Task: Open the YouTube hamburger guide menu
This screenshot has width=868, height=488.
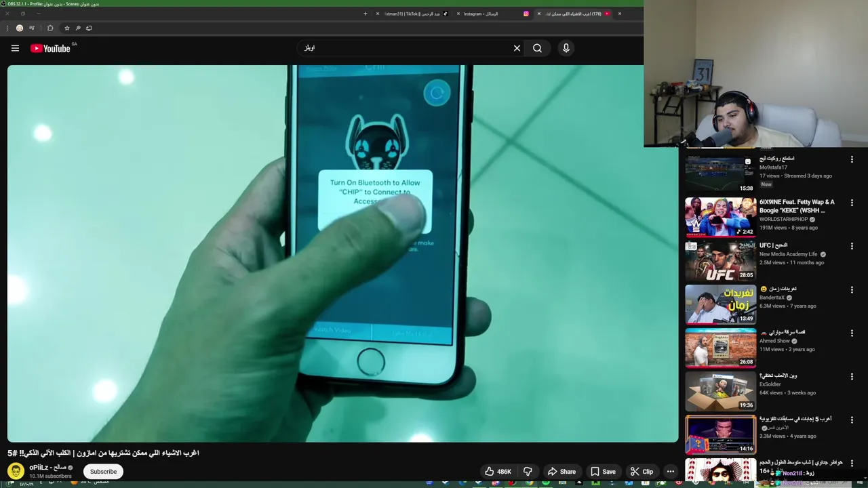Action: tap(15, 48)
